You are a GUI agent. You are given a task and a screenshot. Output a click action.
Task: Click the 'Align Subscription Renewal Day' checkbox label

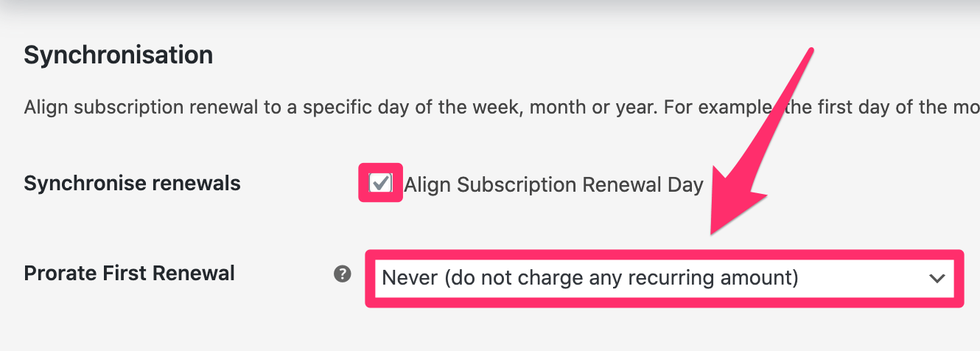coord(553,184)
